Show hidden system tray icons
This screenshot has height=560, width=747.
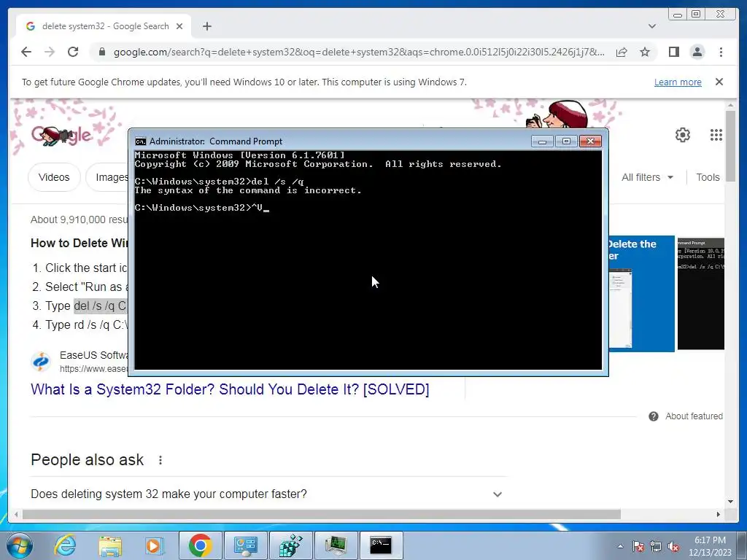click(x=620, y=546)
